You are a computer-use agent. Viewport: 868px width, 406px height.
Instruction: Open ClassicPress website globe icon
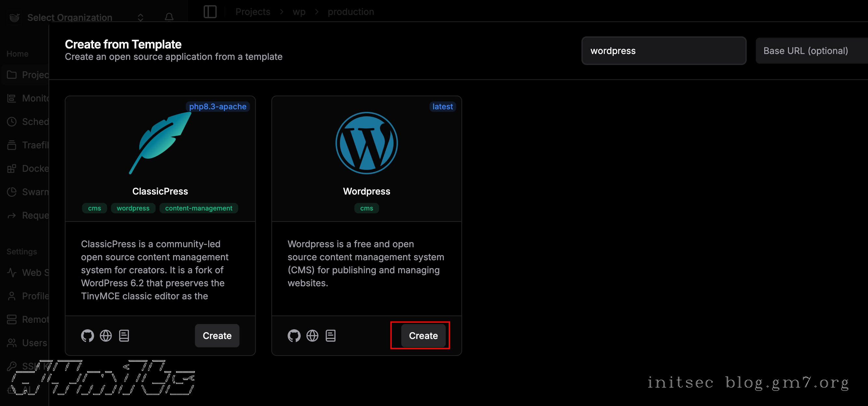coord(106,336)
